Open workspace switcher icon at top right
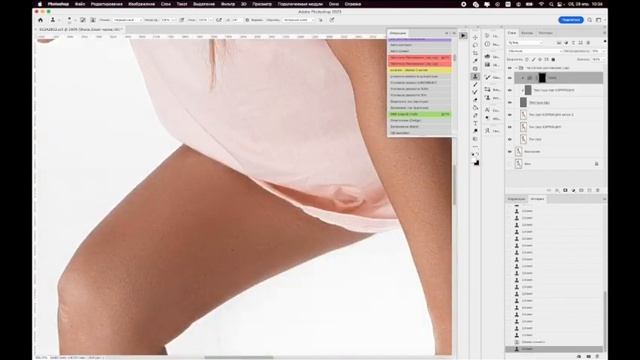The width and height of the screenshot is (640, 360). [599, 20]
